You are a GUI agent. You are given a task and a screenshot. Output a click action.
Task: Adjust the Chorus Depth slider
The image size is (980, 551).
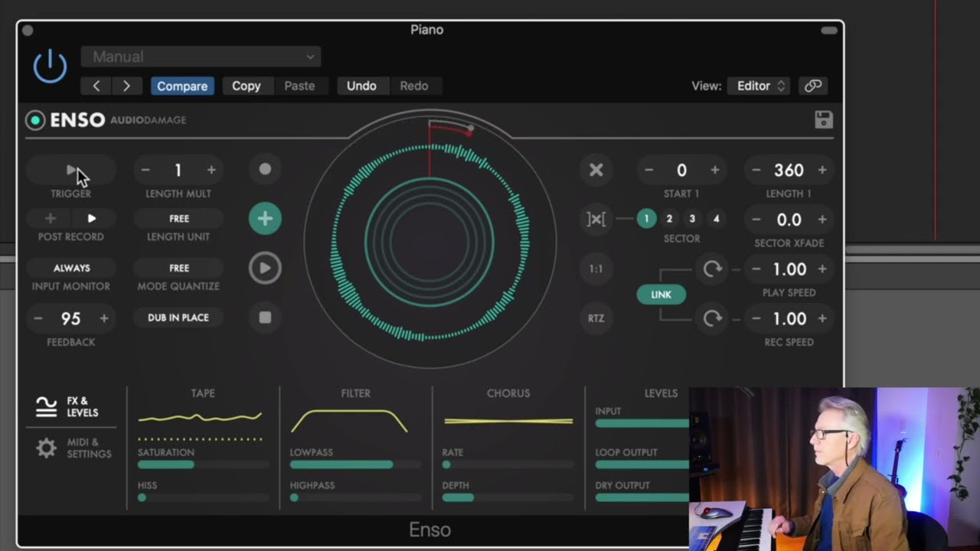click(x=508, y=497)
